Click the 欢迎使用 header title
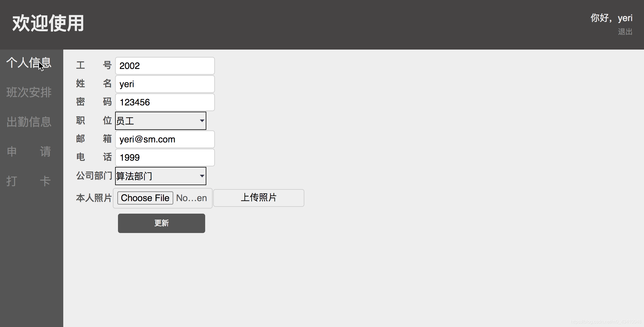 click(x=48, y=23)
